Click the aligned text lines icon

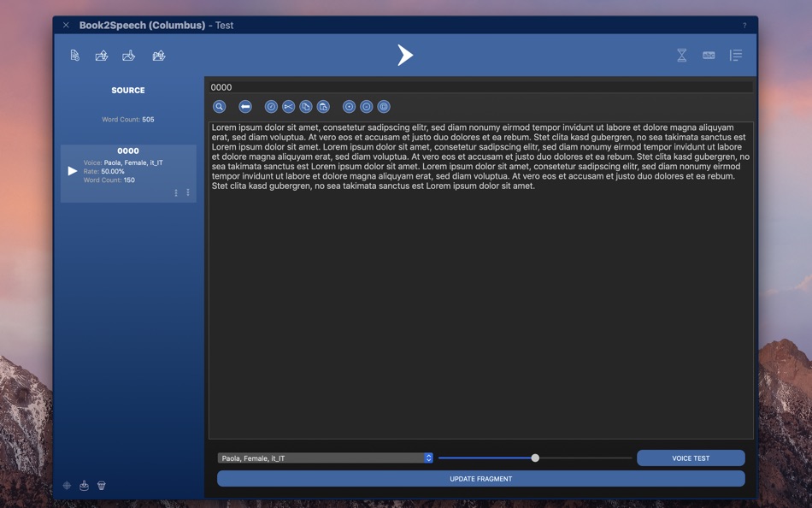point(736,56)
